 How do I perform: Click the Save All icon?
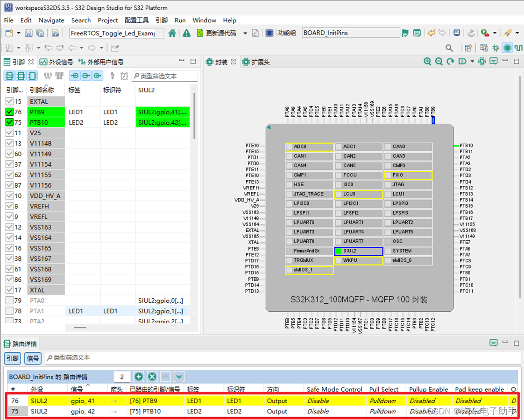(40, 33)
